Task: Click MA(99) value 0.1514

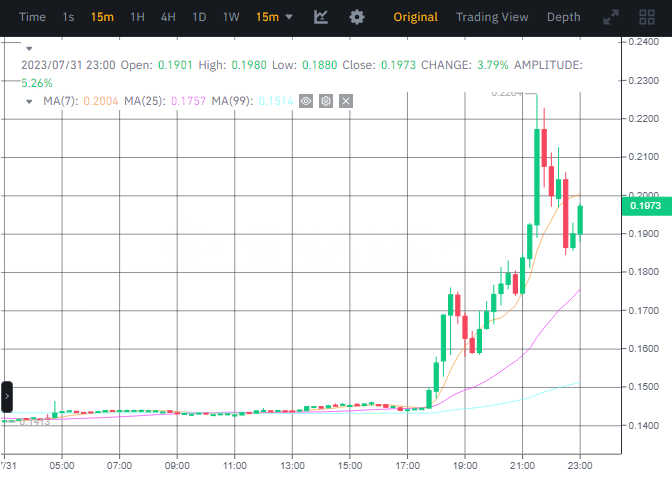Action: [276, 101]
